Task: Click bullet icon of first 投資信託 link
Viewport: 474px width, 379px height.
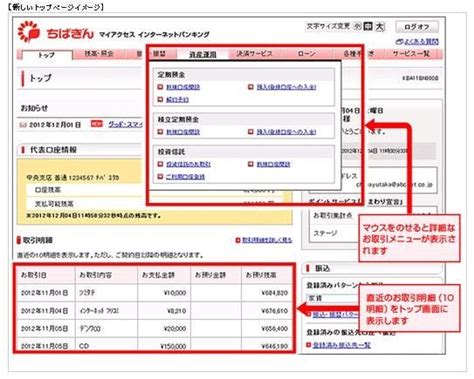Action: tap(160, 164)
